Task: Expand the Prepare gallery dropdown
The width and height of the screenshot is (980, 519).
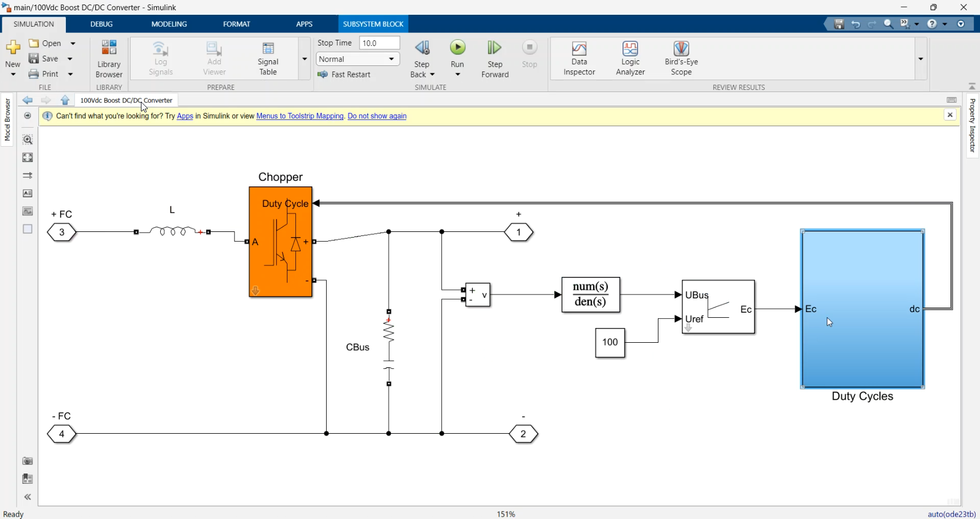Action: [305, 59]
